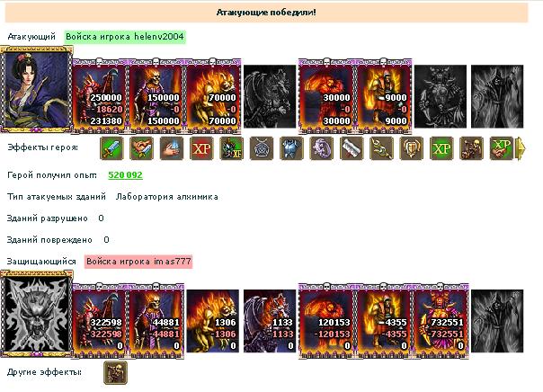Select defender unit card showing 732551 troops
Screen dimensions: 543x392
click(x=441, y=321)
